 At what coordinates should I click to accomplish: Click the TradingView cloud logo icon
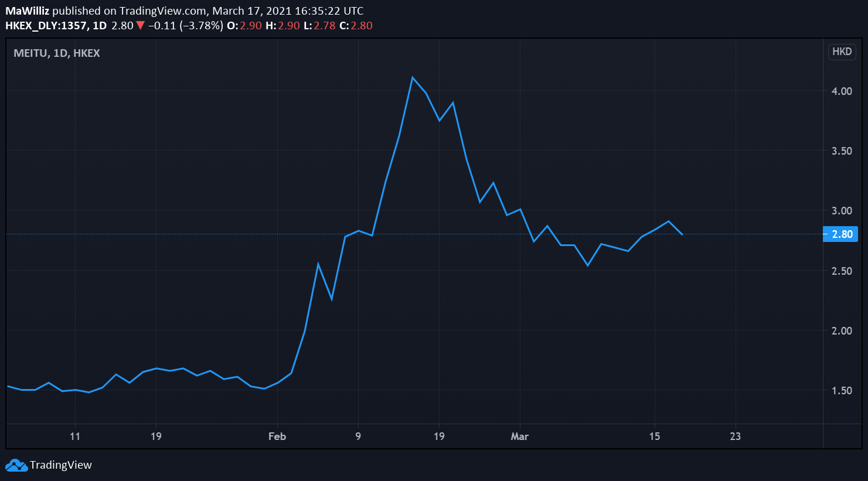16,465
